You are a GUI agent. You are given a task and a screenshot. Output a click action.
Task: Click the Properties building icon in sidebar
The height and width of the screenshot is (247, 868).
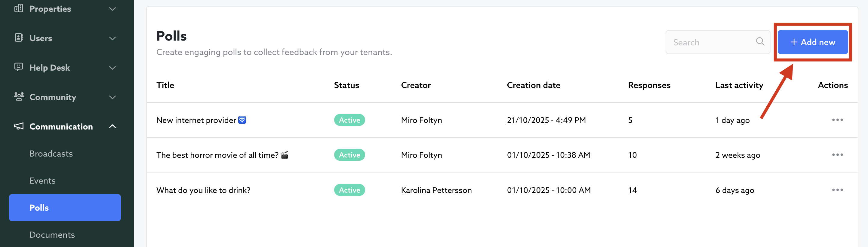(19, 8)
